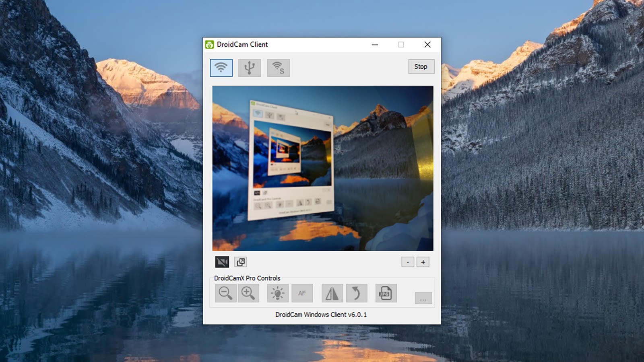
Task: Toggle the phone LED flash light
Action: point(278,293)
